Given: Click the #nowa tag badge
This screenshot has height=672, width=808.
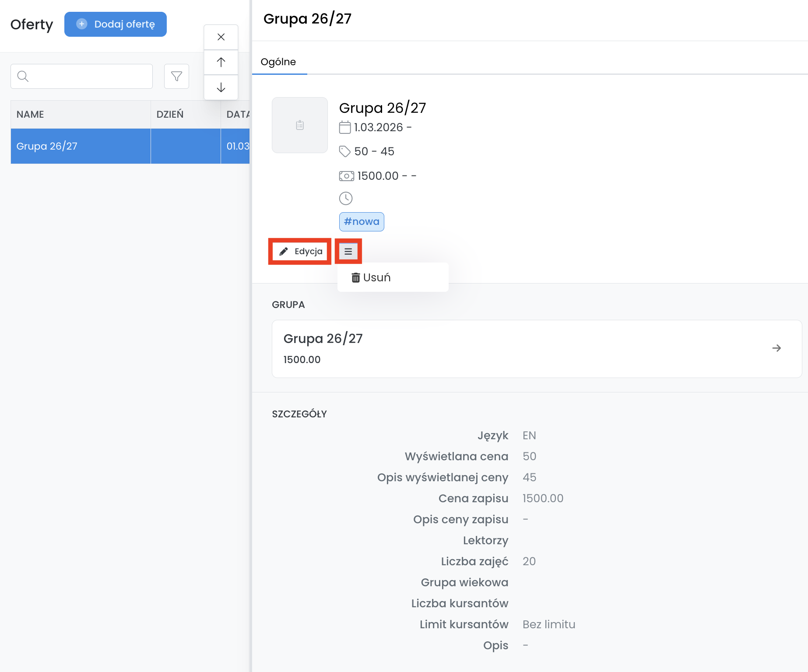Looking at the screenshot, I should click(362, 222).
